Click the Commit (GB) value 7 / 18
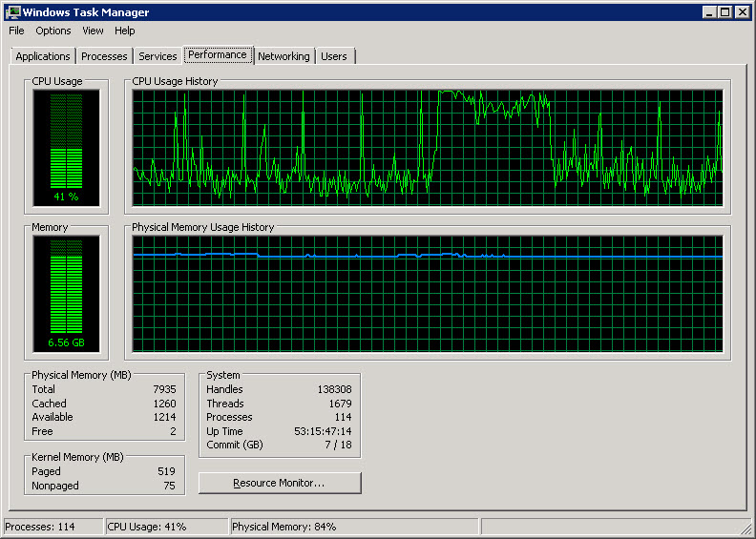The width and height of the screenshot is (756, 539). [x=338, y=446]
